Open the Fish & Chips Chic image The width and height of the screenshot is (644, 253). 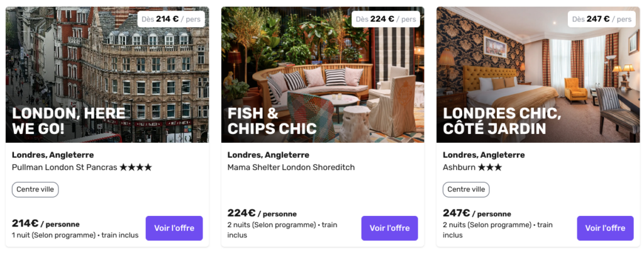[323, 75]
